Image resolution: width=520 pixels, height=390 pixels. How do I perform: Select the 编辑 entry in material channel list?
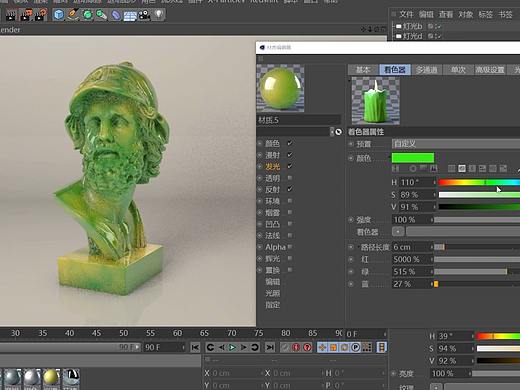[273, 282]
